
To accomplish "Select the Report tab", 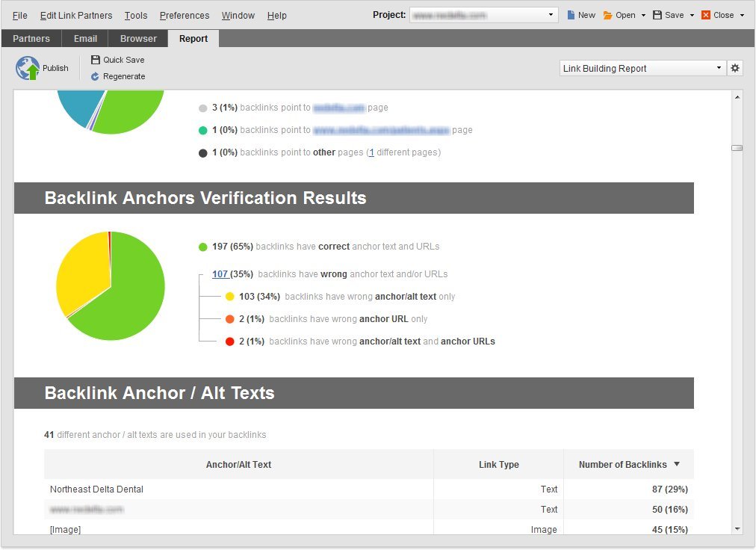I will point(193,39).
